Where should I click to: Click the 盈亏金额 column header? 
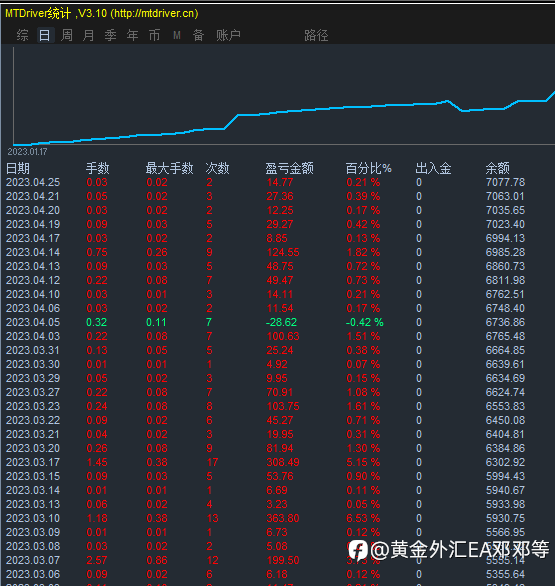(290, 169)
